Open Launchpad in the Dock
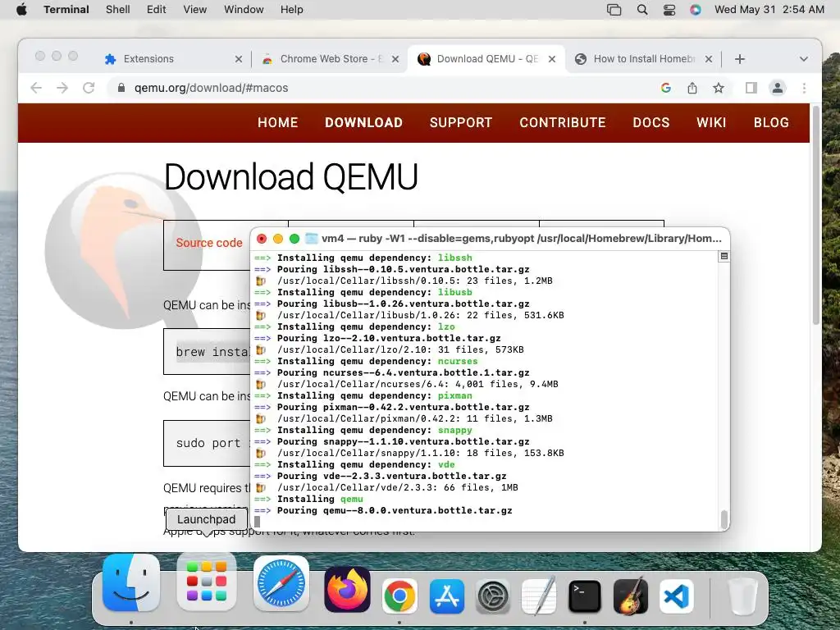The width and height of the screenshot is (840, 630). click(206, 582)
